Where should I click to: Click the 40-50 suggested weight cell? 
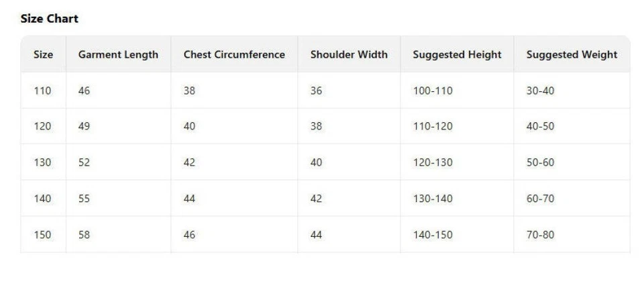(x=540, y=126)
